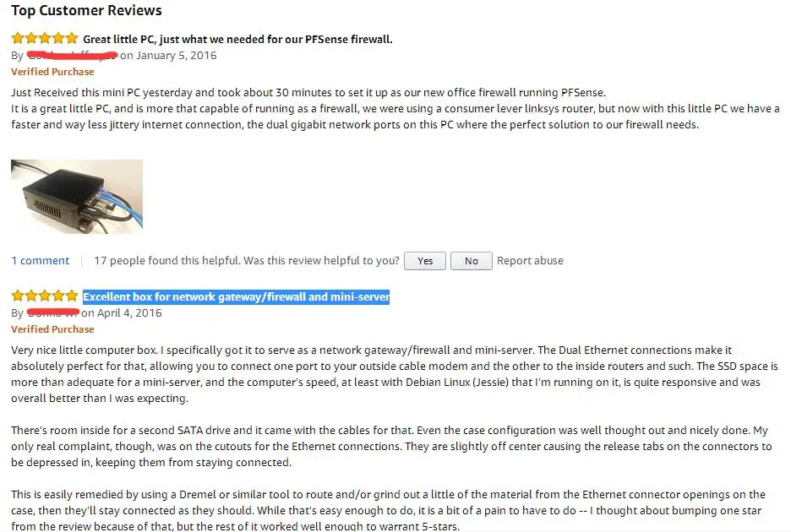Image resolution: width=791 pixels, height=532 pixels.
Task: Click the 'on April 4, 2016' date text
Action: [x=122, y=313]
